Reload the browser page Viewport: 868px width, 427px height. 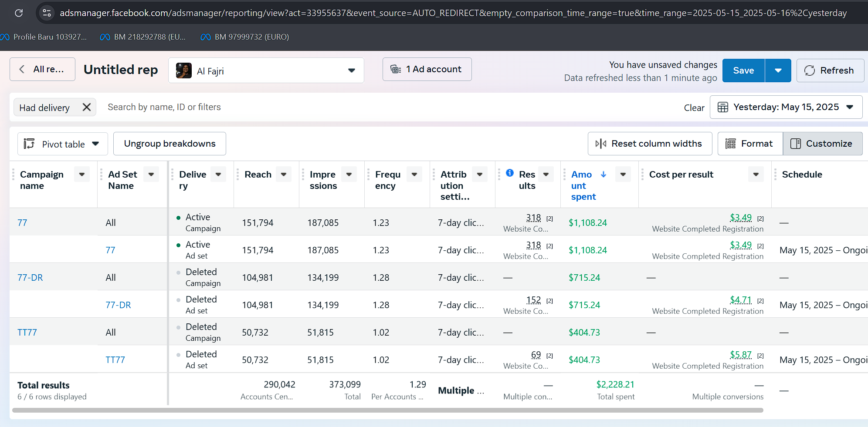click(19, 13)
